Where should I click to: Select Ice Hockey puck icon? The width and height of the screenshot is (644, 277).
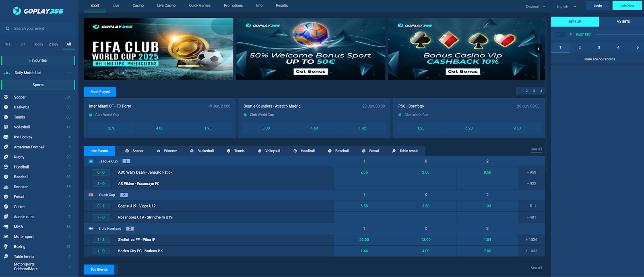[x=6, y=137]
